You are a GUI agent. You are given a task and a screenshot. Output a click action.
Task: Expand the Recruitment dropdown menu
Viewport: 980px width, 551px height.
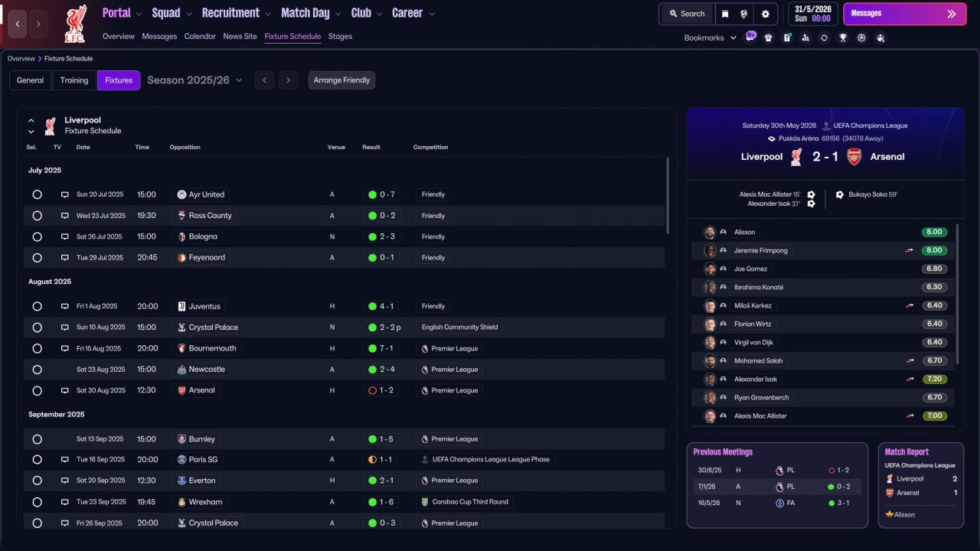coord(237,13)
